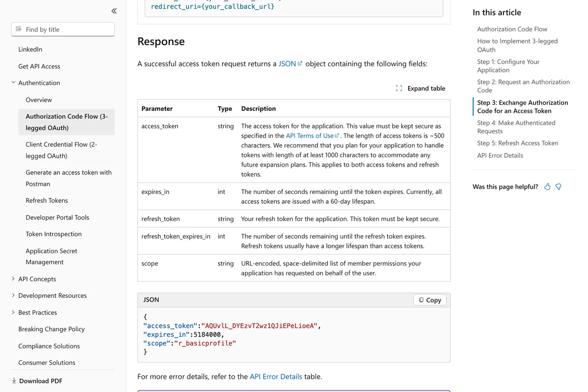
Task: Click the filter icon in Find by title
Action: pyautogui.click(x=19, y=29)
